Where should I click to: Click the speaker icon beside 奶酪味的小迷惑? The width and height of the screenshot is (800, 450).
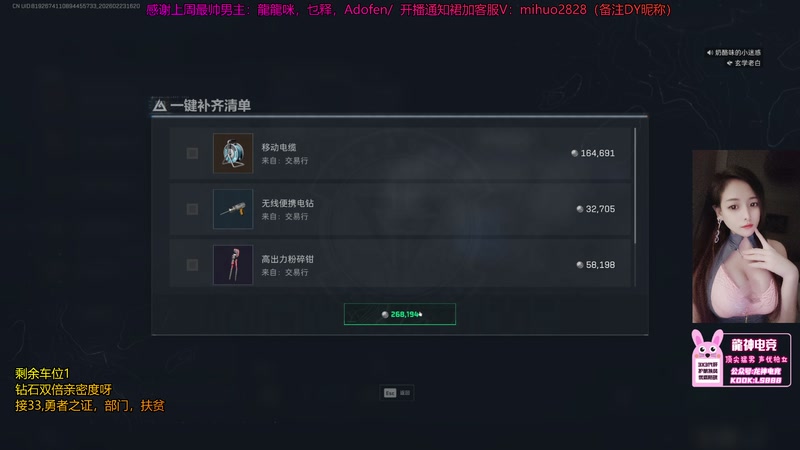click(x=710, y=53)
